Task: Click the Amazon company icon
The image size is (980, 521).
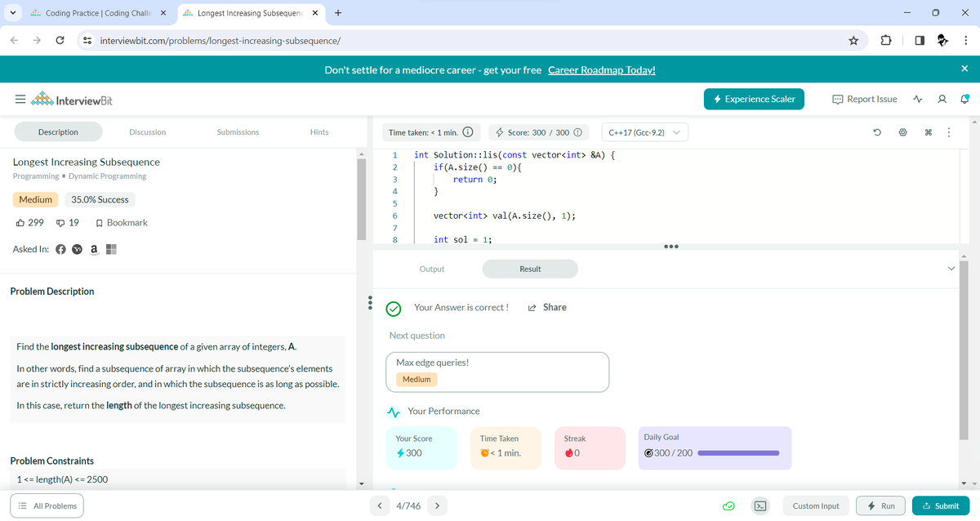Action: (x=94, y=249)
